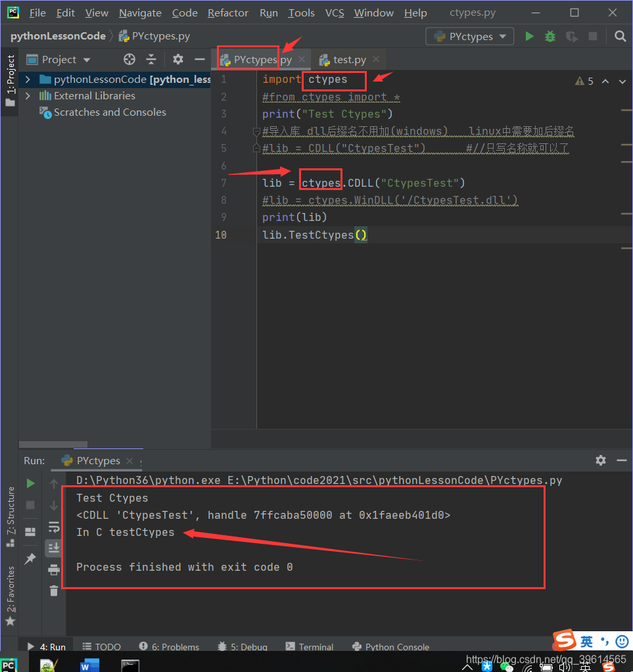
Task: Click the Search Everywhere magnifier icon
Action: click(x=620, y=36)
